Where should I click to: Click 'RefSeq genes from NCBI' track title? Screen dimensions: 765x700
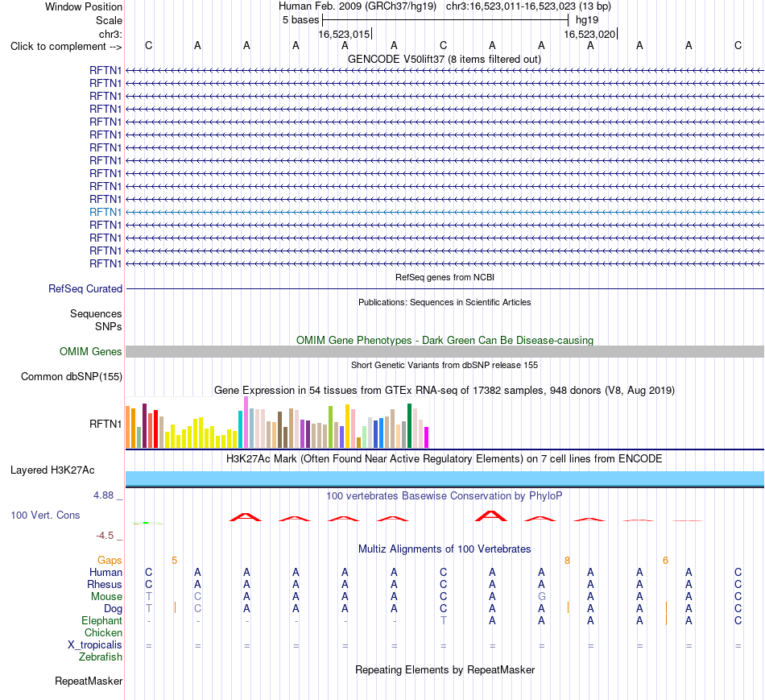coord(445,277)
